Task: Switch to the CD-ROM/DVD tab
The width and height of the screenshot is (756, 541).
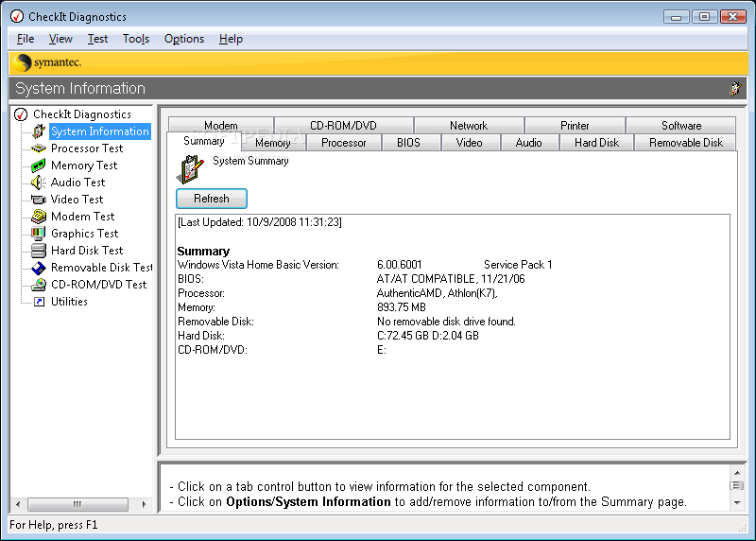Action: (343, 126)
